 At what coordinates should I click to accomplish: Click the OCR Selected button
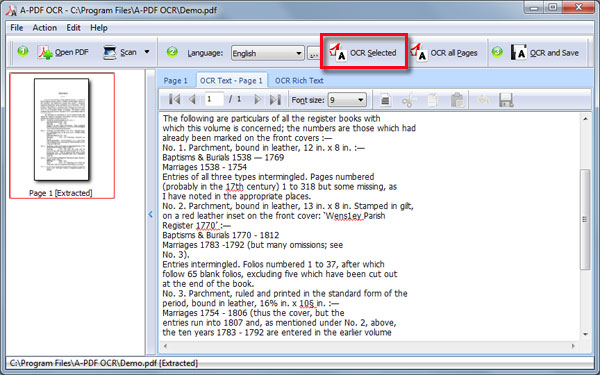pos(364,52)
